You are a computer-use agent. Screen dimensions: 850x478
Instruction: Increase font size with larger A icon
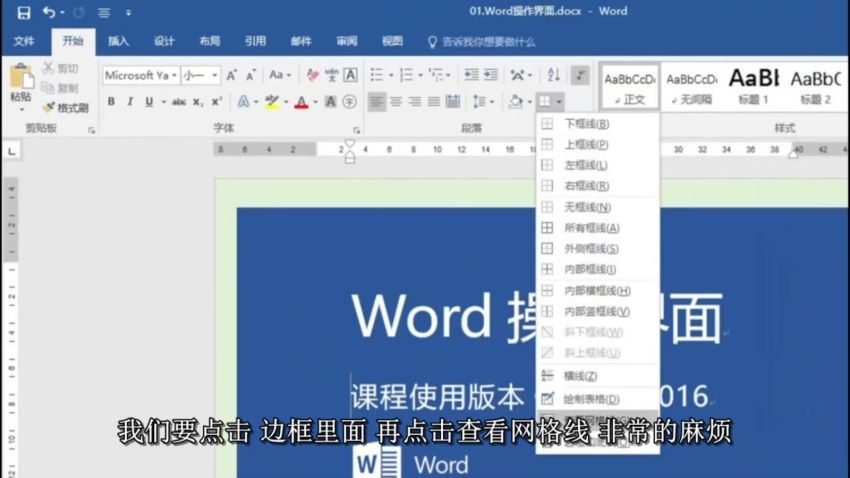[x=231, y=75]
